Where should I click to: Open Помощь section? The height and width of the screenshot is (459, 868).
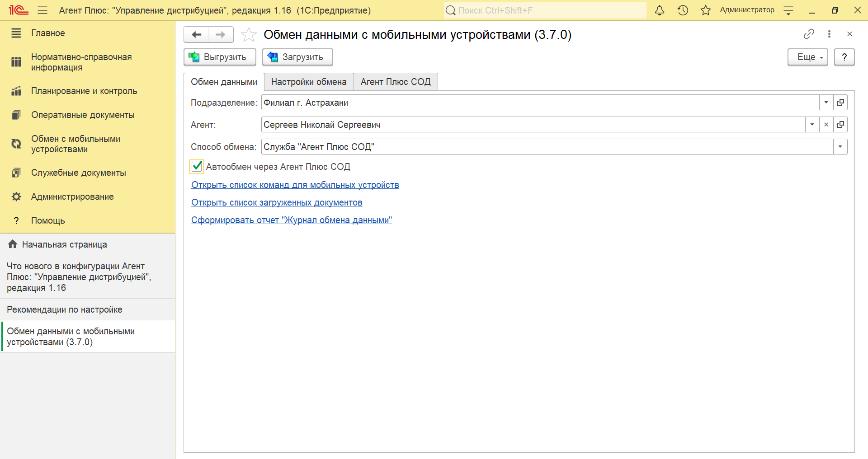(x=88, y=220)
